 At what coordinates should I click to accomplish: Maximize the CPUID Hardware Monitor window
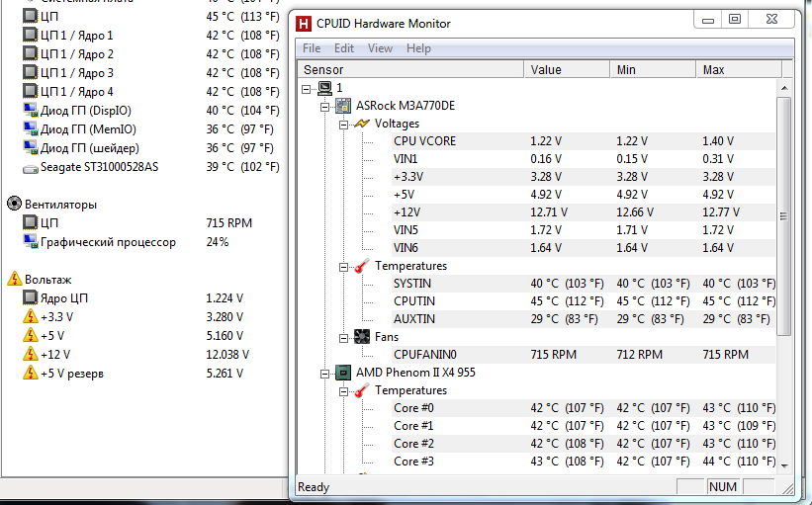tap(734, 19)
